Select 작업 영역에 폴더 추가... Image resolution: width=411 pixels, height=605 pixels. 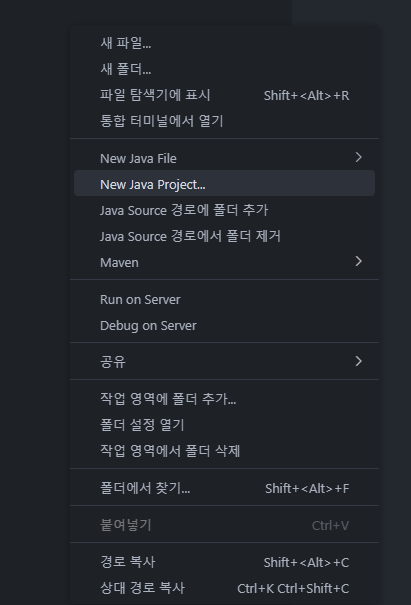coord(224,399)
